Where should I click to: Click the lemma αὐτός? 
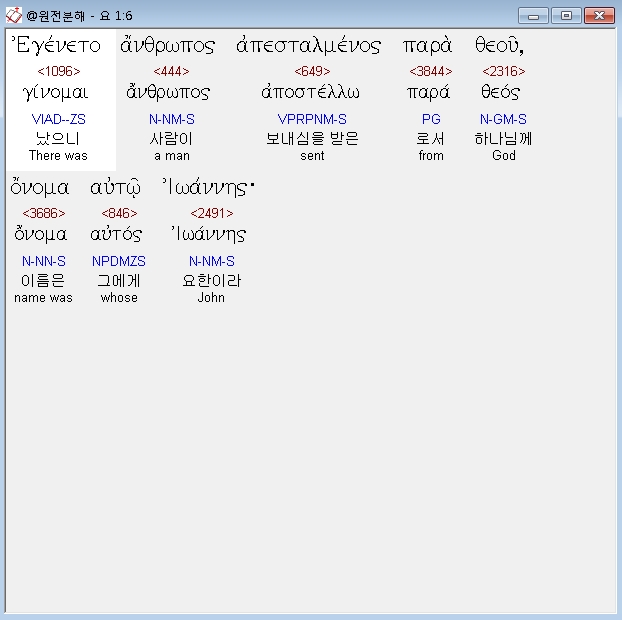[116, 234]
